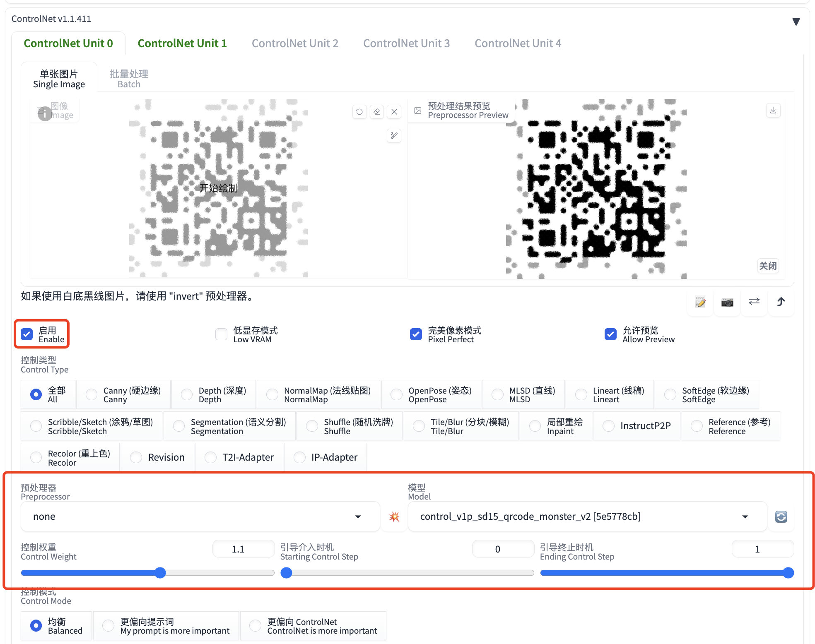Toggle the Allow Preview checkbox
This screenshot has width=815, height=644.
[x=610, y=334]
